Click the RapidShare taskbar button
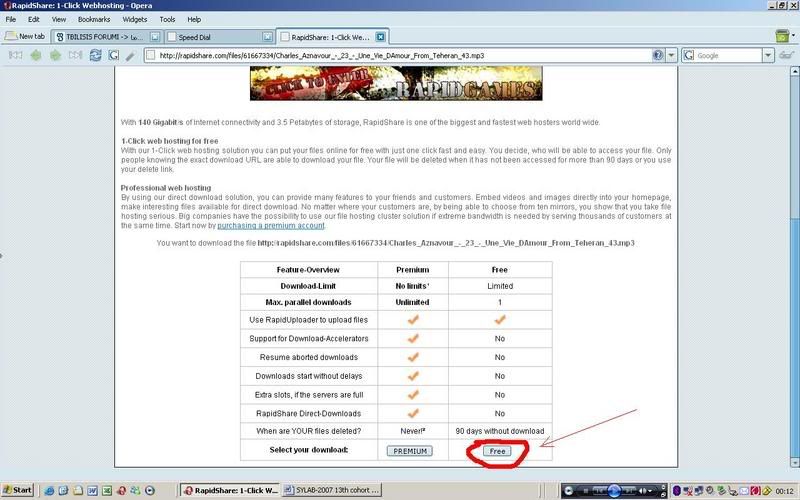 click(x=230, y=490)
